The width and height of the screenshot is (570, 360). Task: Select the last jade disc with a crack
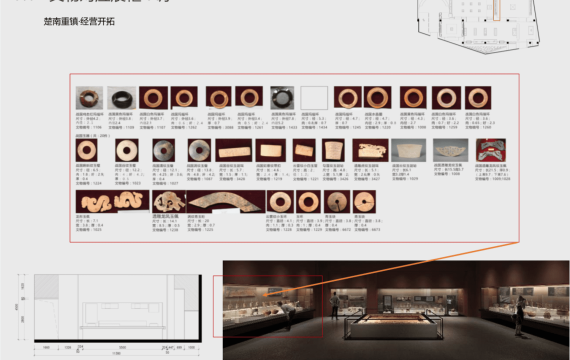[x=364, y=201]
